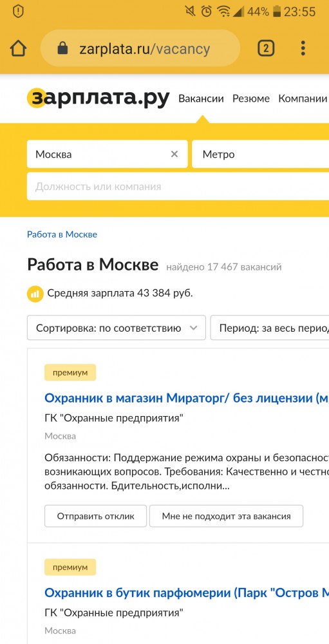Click the найдено 17 467 вакансий text
Image resolution: width=329 pixels, height=644 pixels.
point(224,267)
